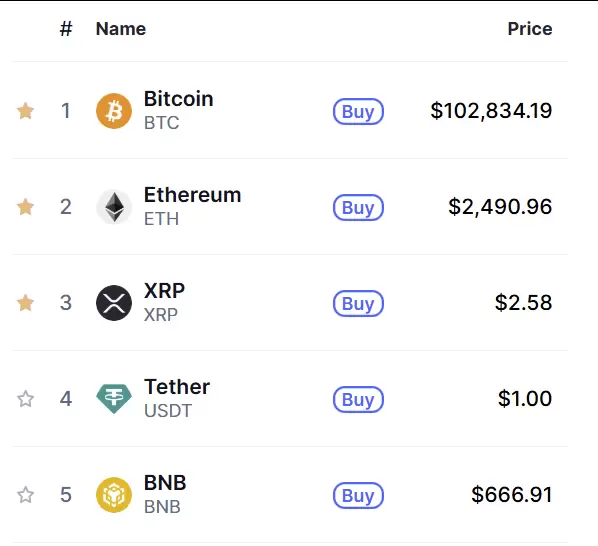
Task: Click the Bitcoin coin logo
Action: coord(114,111)
